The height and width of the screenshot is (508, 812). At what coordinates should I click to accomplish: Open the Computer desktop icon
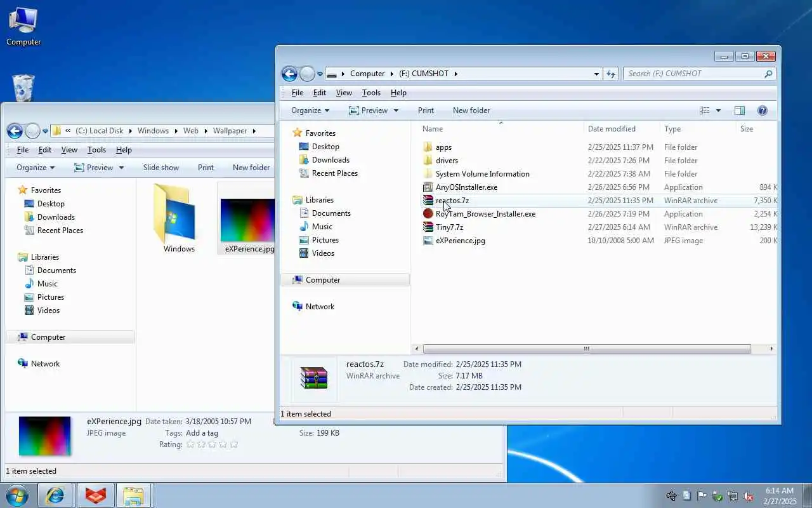pos(23,27)
